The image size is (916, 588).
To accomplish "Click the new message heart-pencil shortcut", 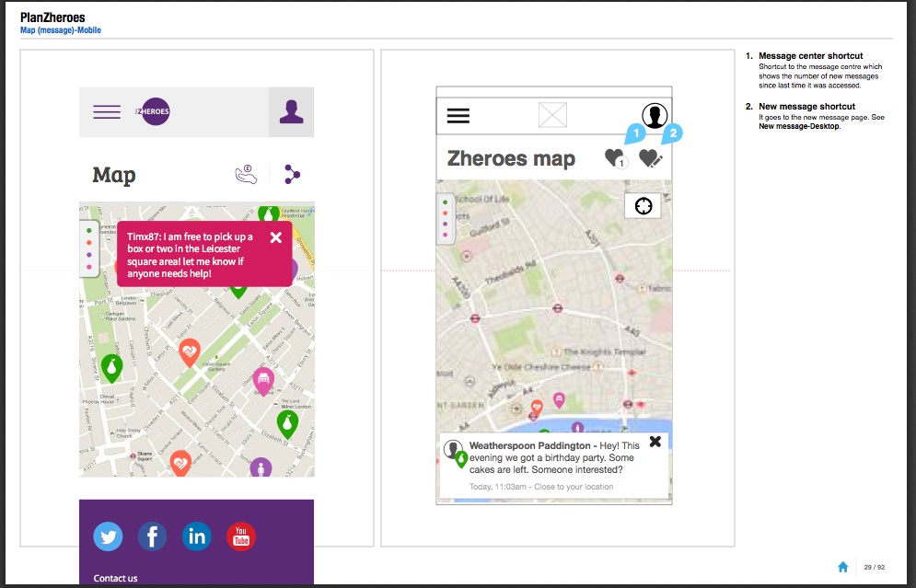I will (x=651, y=159).
